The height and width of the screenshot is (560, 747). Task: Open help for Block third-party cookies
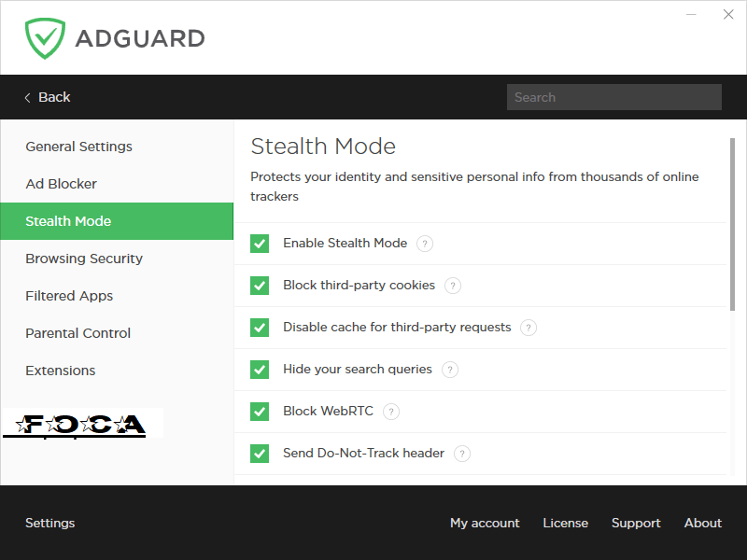453,286
